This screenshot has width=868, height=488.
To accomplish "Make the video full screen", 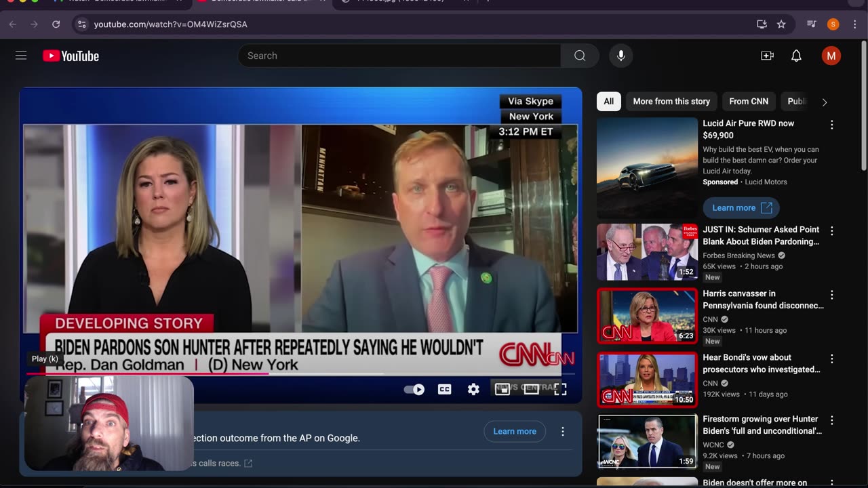I will (560, 389).
